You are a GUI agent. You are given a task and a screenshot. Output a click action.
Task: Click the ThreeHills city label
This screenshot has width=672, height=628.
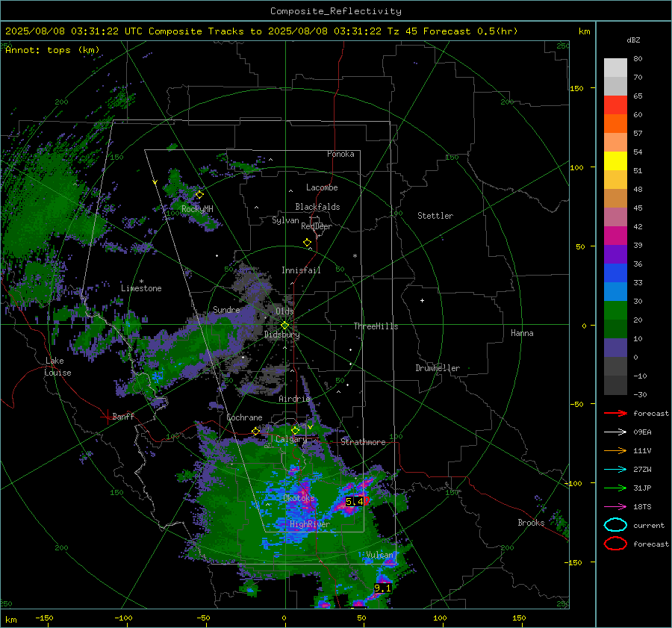pyautogui.click(x=376, y=326)
